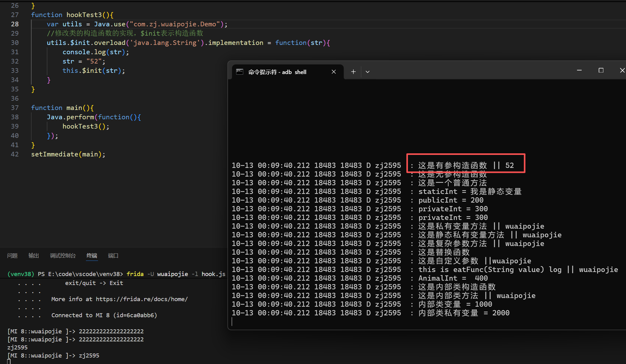Viewport: 626px width, 364px height.
Task: Switch to the 问题 panel tab
Action: point(12,256)
